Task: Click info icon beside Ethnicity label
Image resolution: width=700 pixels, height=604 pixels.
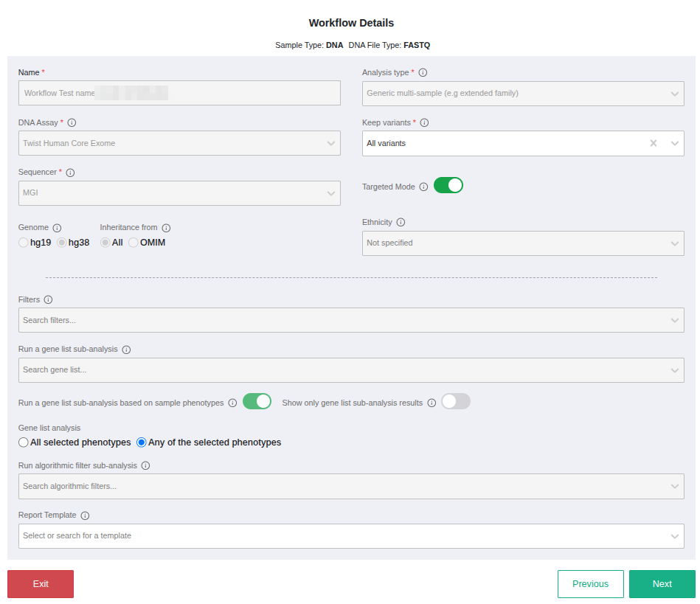Action: (401, 223)
